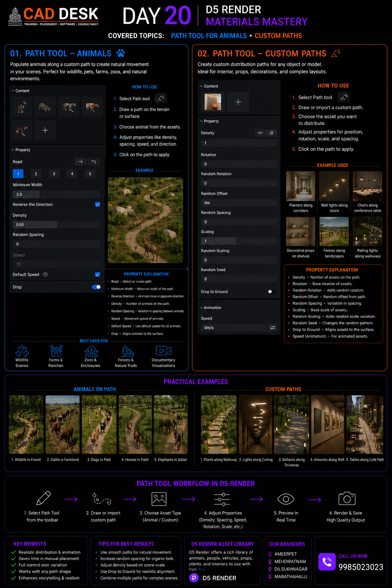Open the Elephants in Safari example image
The image size is (392, 588).
[171, 425]
